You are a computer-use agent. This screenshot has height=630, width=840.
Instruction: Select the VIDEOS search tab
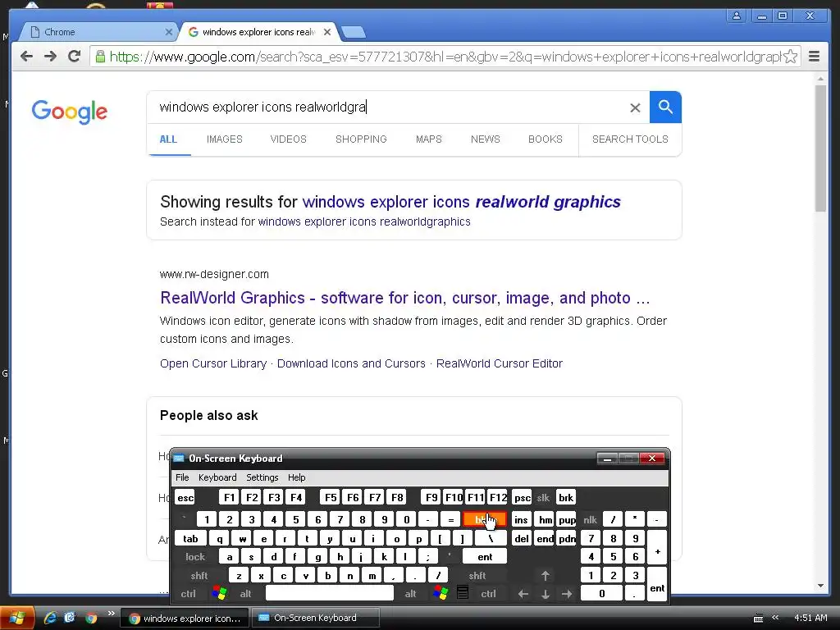coord(288,139)
